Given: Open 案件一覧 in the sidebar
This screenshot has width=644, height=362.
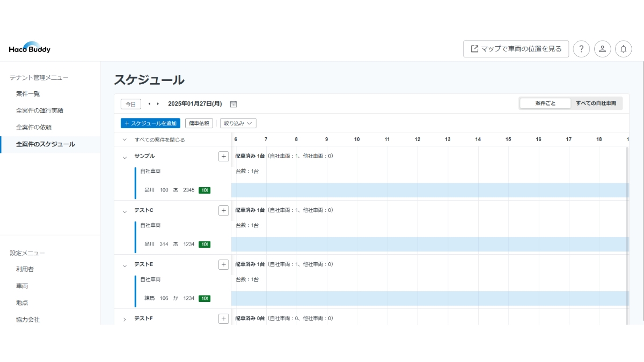Looking at the screenshot, I should 28,94.
